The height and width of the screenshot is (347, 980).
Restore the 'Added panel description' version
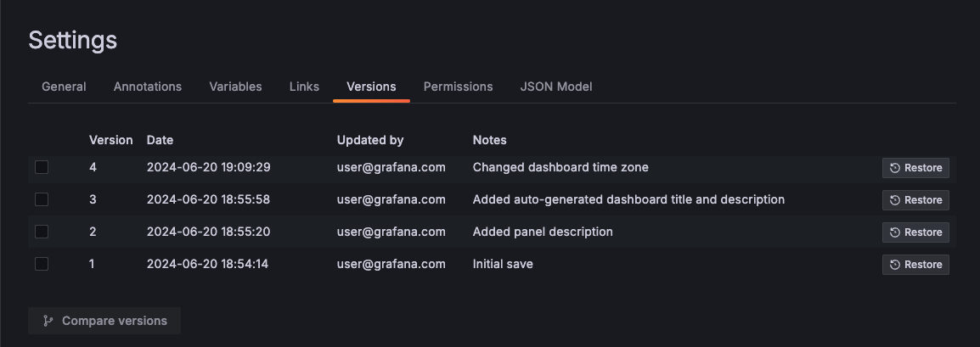915,232
